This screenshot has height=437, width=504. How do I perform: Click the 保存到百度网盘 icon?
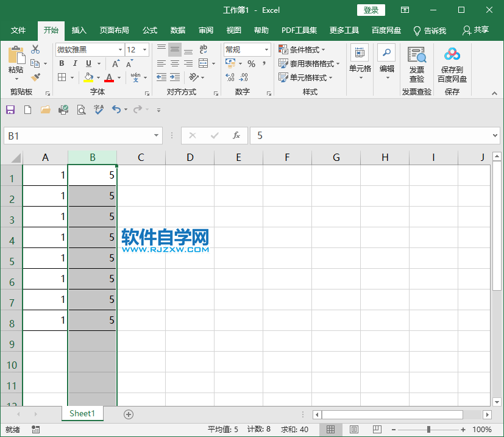point(452,63)
